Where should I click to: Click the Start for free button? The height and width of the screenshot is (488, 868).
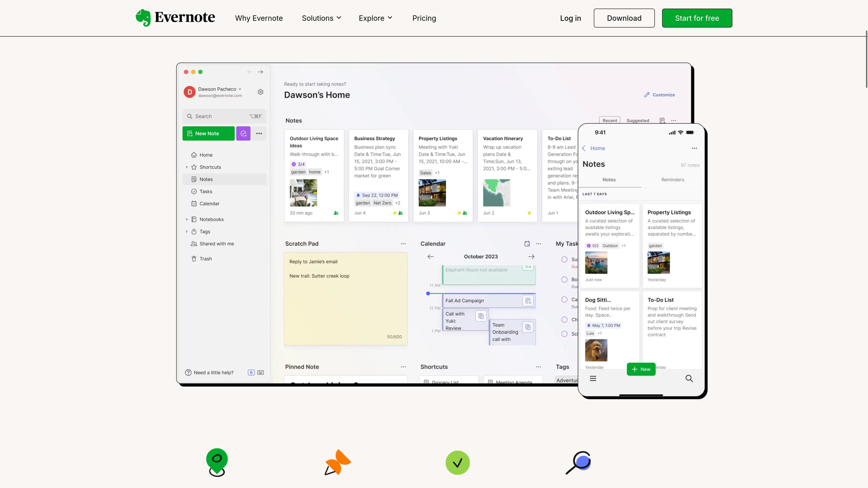point(697,18)
